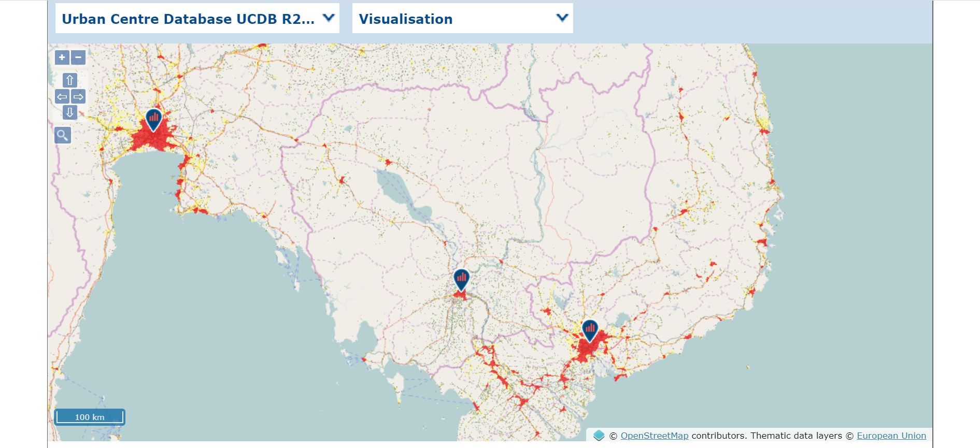This screenshot has height=448, width=980.
Task: Zoom in with the plus button
Action: click(62, 57)
